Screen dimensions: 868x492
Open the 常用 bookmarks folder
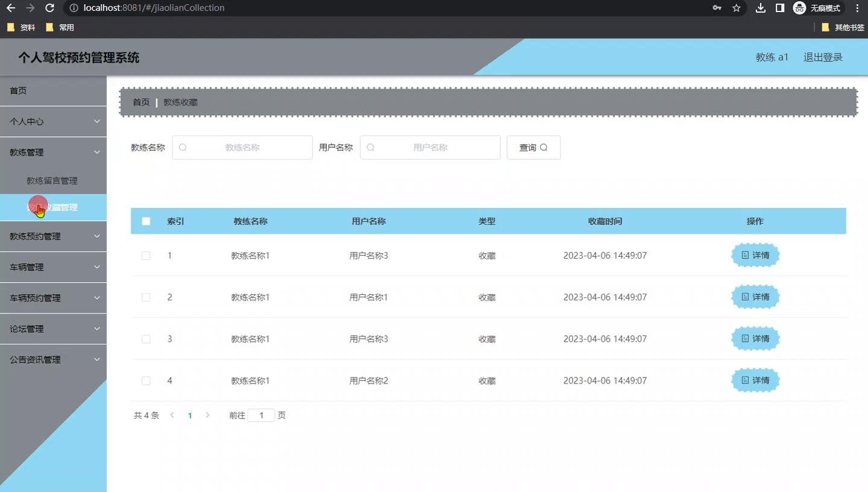tap(60, 27)
